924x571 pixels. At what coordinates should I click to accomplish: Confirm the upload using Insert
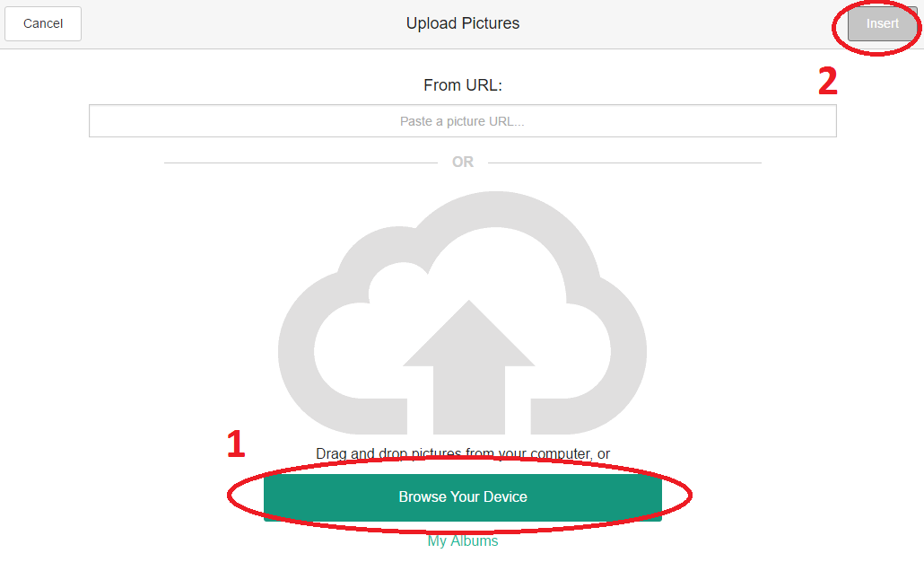click(x=882, y=24)
